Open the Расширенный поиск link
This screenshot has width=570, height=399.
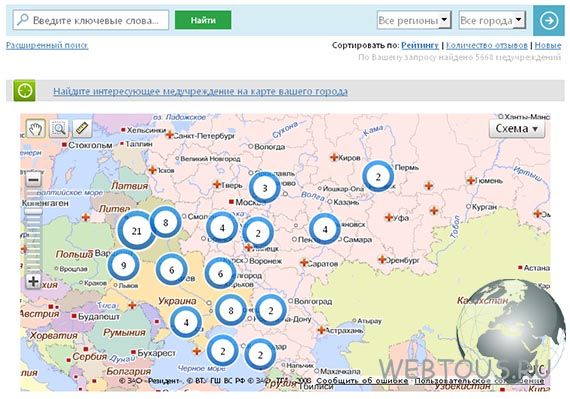point(47,45)
